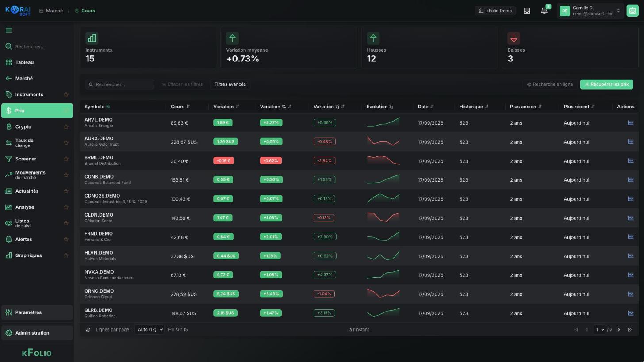This screenshot has height=362, width=644.
Task: Open Administration section
Action: 37,333
